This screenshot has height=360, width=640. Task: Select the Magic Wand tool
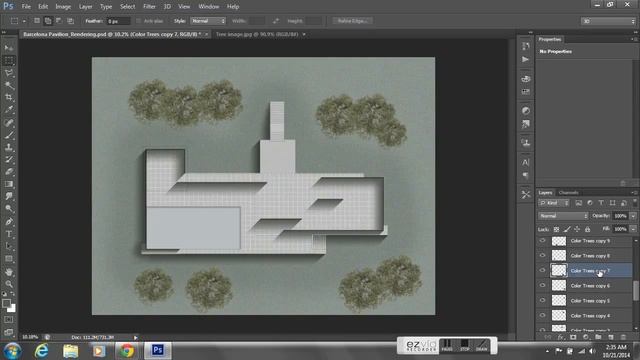point(9,85)
